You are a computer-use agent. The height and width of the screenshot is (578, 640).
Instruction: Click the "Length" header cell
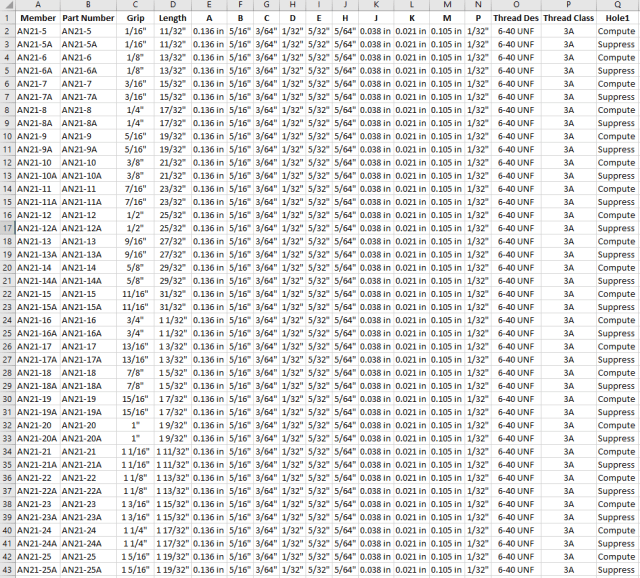click(172, 18)
